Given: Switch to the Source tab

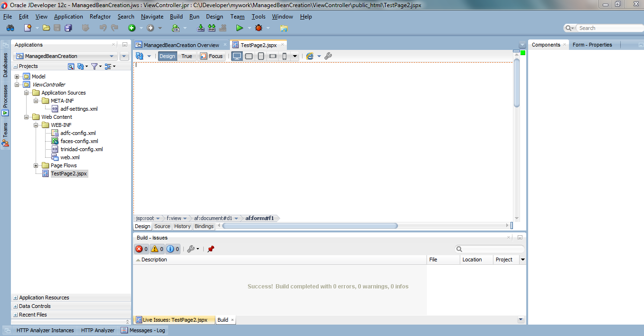Looking at the screenshot, I should (162, 226).
